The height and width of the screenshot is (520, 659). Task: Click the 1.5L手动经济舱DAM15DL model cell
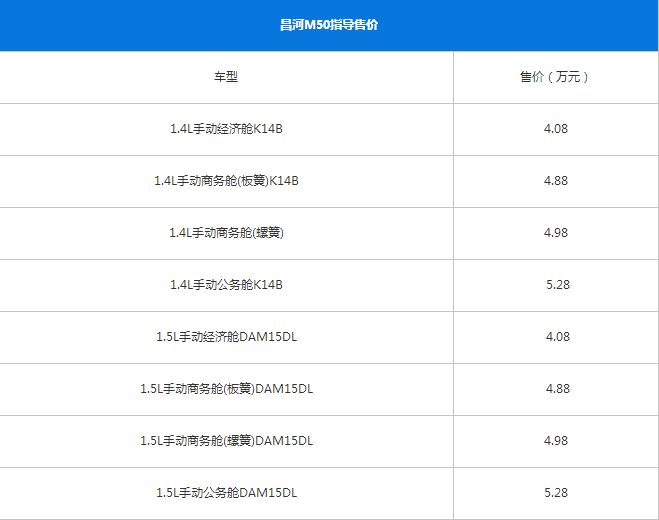pyautogui.click(x=226, y=337)
